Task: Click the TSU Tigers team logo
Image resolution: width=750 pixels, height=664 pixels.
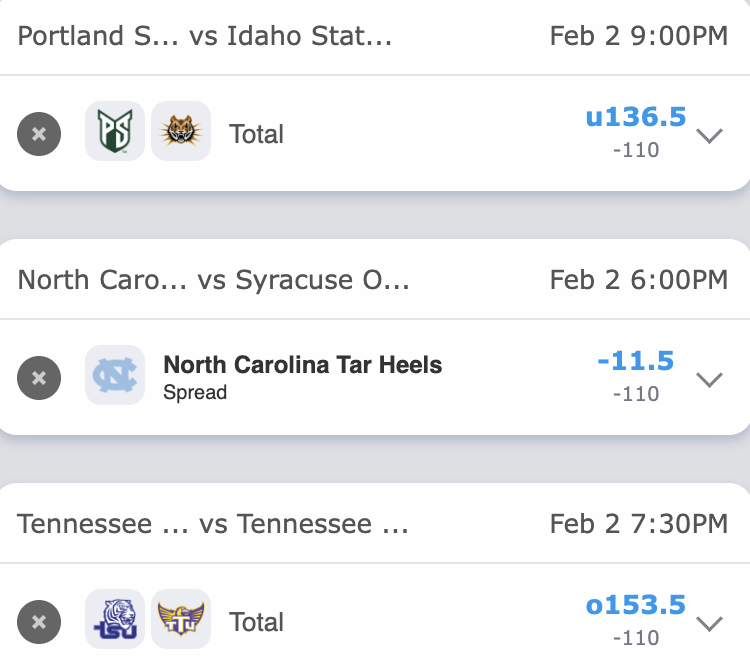Action: point(115,620)
